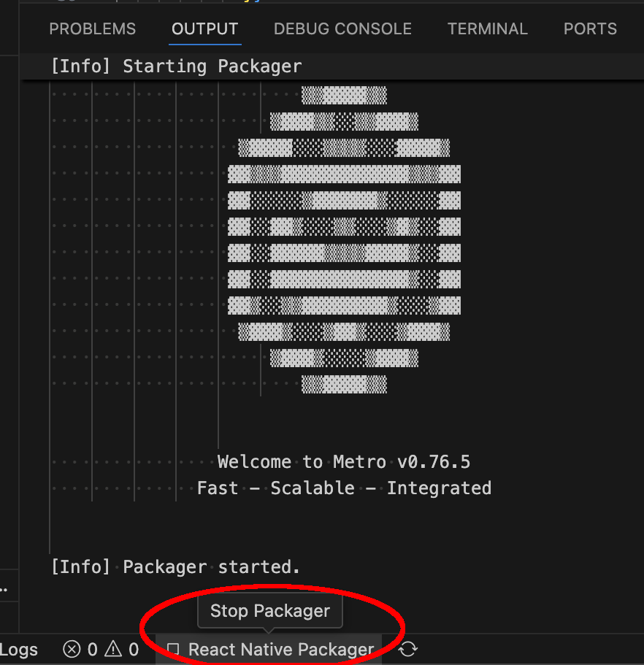Click the warning count number in status bar
This screenshot has height=665, width=644.
coord(134,649)
